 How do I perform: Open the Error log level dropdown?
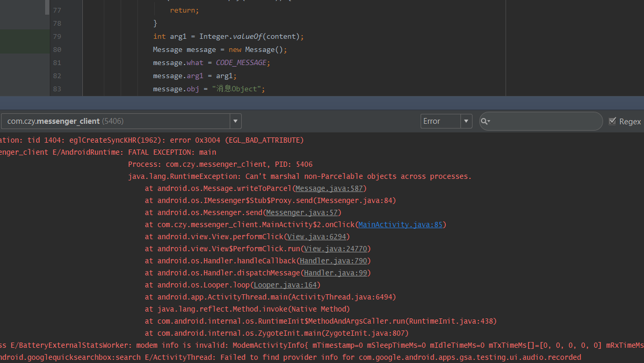click(446, 121)
